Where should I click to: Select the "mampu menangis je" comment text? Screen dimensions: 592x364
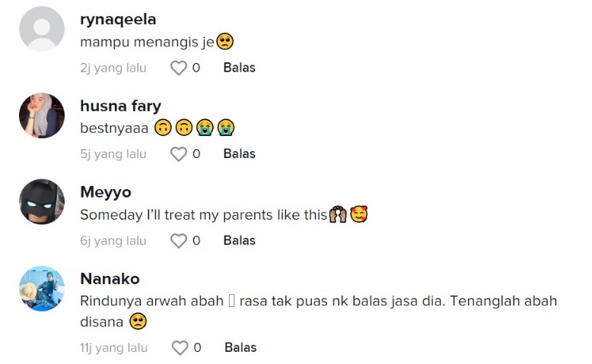[x=148, y=43]
